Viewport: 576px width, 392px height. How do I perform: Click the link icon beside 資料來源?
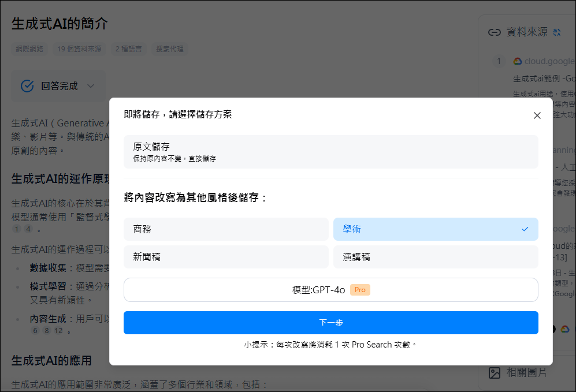[x=494, y=32]
